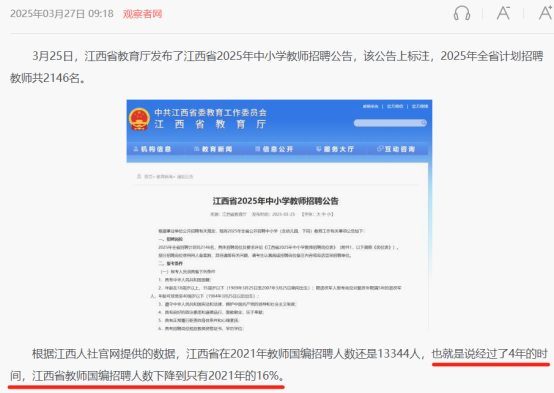
Task: Click headline 江西省2025年中小学教师招聘公告
Action: click(276, 201)
